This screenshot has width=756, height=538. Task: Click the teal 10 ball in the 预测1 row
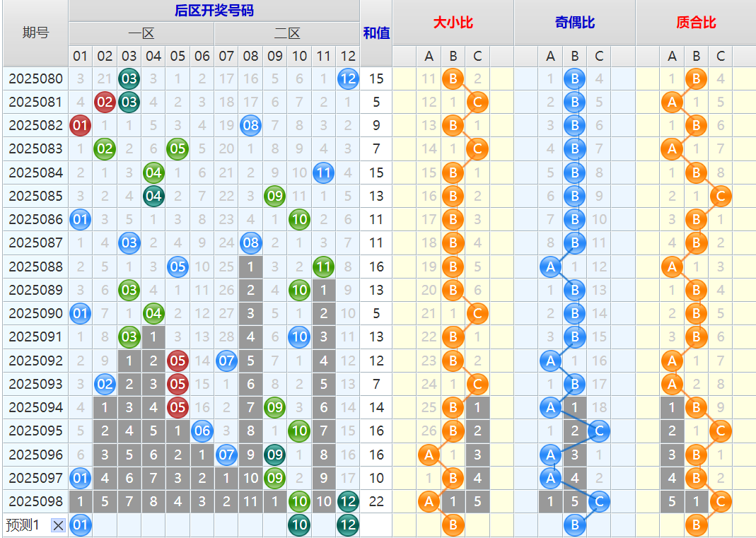(299, 525)
